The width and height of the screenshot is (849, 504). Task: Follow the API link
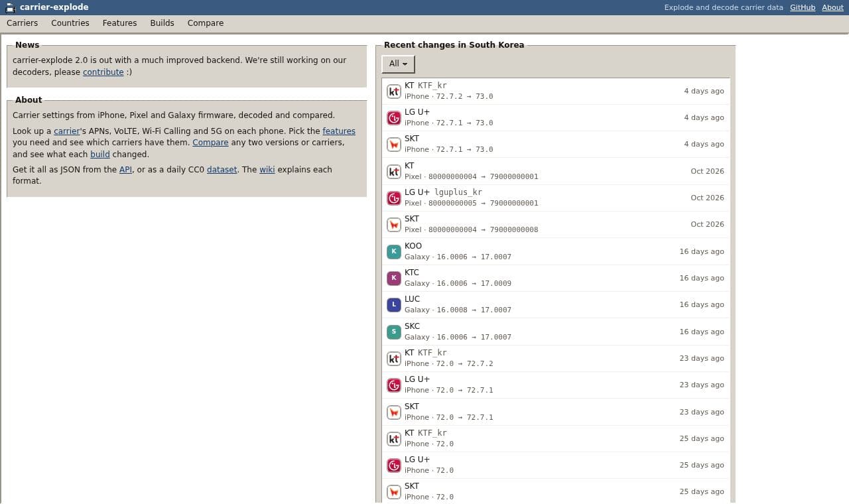pyautogui.click(x=126, y=170)
